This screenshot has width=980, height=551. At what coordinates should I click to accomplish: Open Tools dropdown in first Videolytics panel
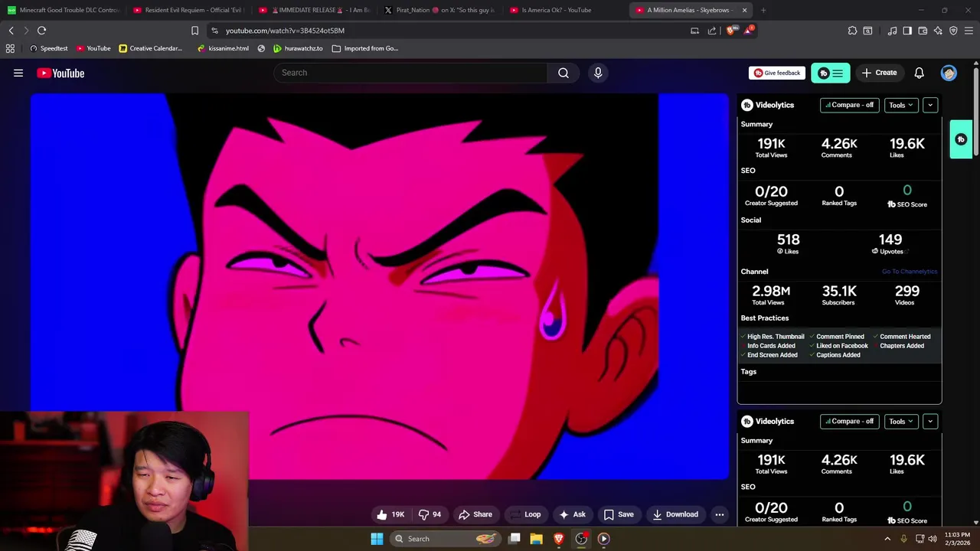click(901, 105)
